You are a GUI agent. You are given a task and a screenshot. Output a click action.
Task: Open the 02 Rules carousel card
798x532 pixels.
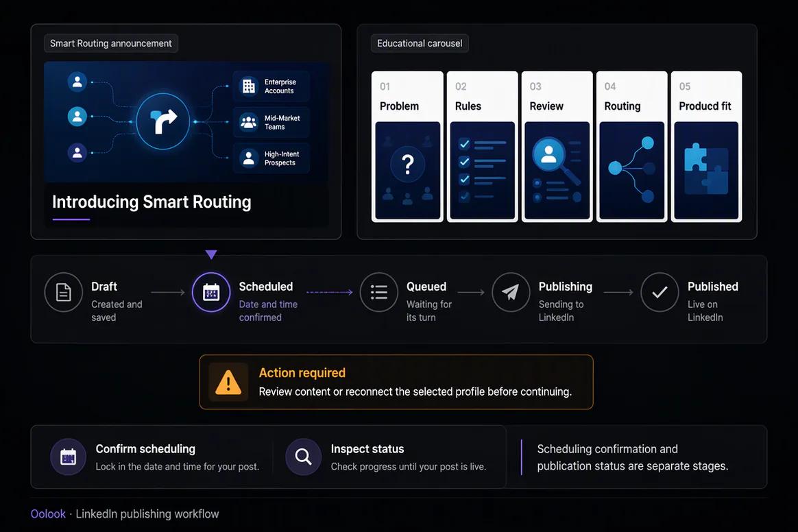pos(482,147)
